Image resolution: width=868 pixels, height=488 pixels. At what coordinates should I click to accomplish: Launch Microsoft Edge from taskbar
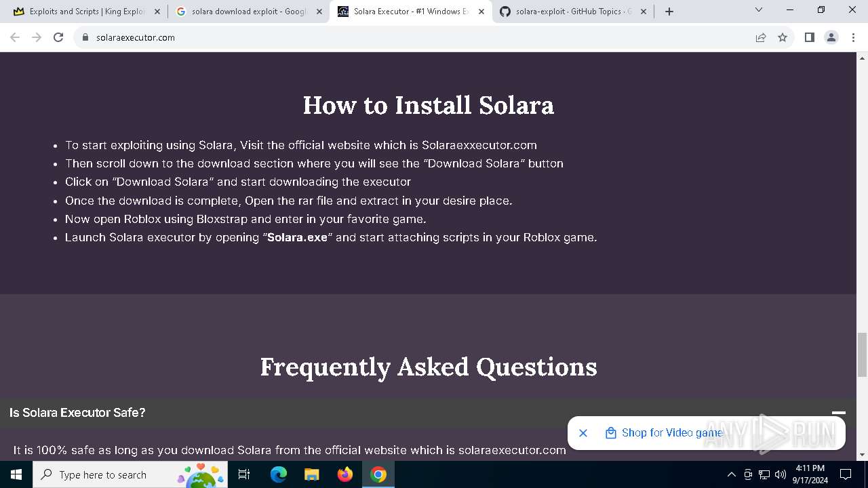[x=279, y=474]
